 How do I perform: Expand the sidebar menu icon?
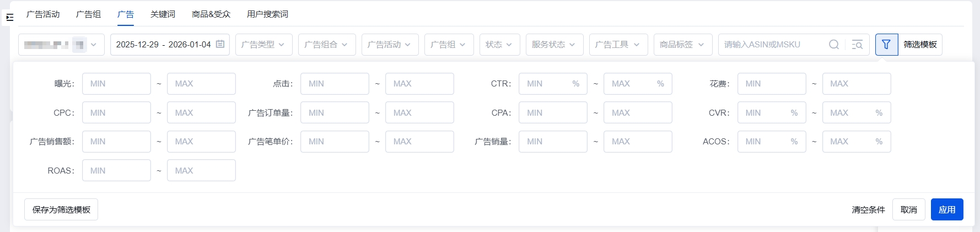(x=9, y=18)
